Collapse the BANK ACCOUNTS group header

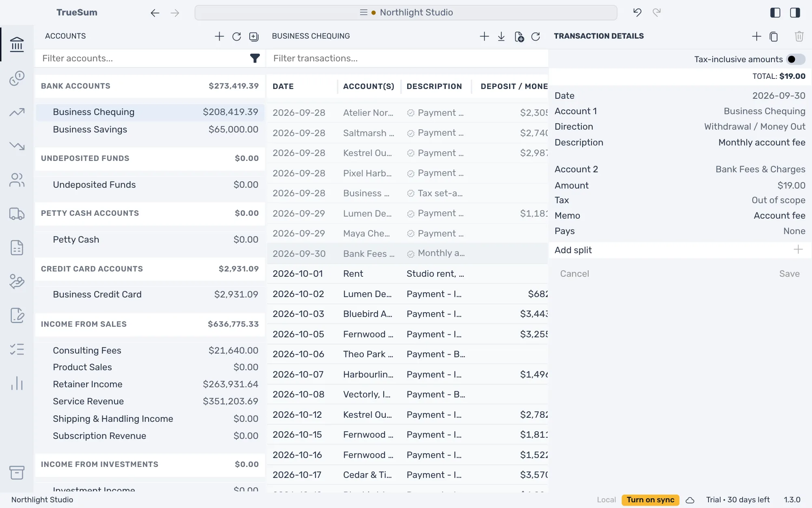pyautogui.click(x=150, y=86)
